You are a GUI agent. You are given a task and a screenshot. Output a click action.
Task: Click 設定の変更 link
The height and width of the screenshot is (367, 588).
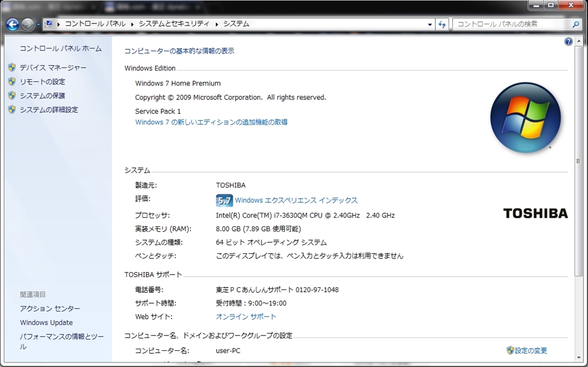coord(531,350)
